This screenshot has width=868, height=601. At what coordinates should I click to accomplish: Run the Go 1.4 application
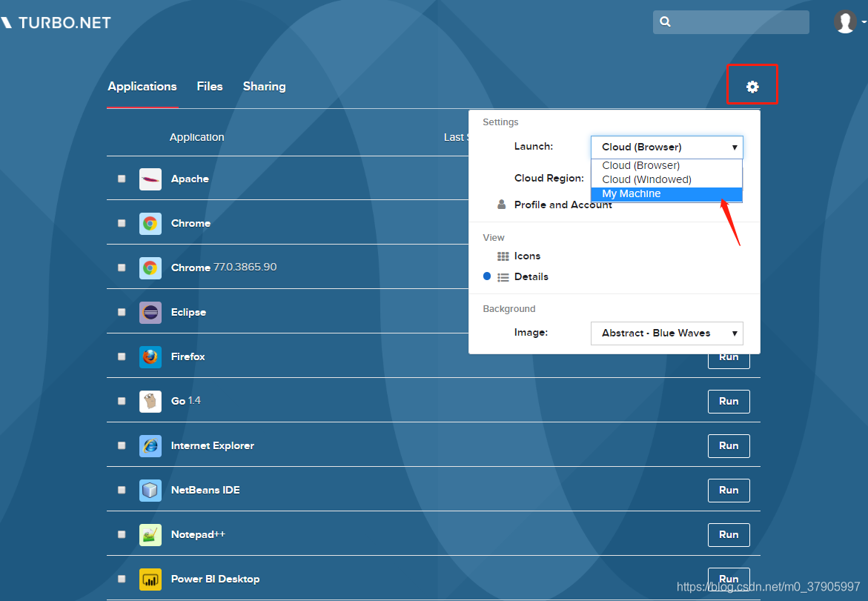729,401
